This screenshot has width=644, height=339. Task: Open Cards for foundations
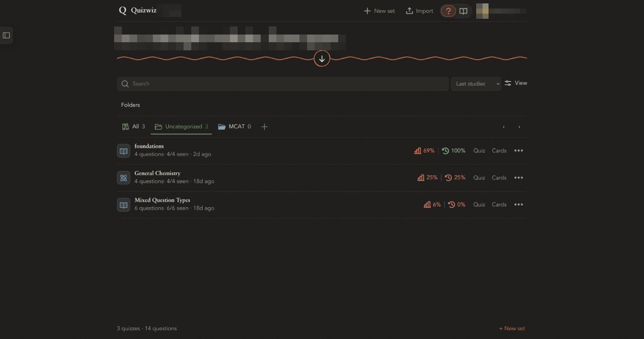click(499, 151)
